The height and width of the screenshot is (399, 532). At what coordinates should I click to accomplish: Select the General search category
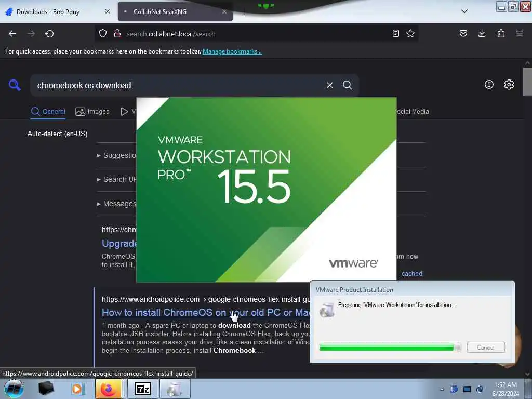point(48,111)
